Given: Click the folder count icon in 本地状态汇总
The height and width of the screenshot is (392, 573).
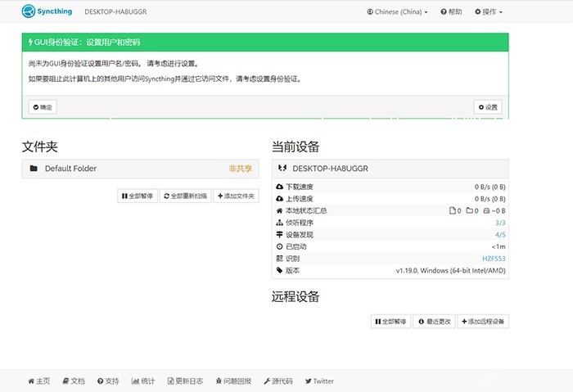Looking at the screenshot, I should [x=470, y=211].
